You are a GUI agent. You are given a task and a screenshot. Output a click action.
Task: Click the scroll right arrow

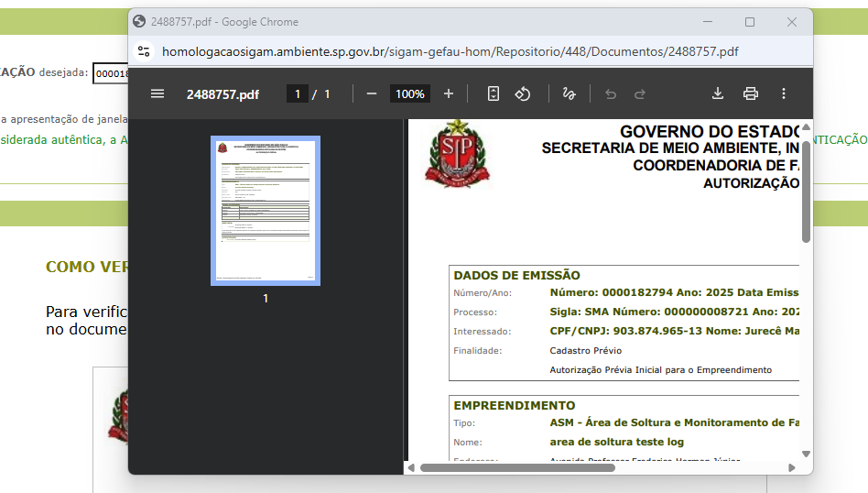(x=792, y=467)
